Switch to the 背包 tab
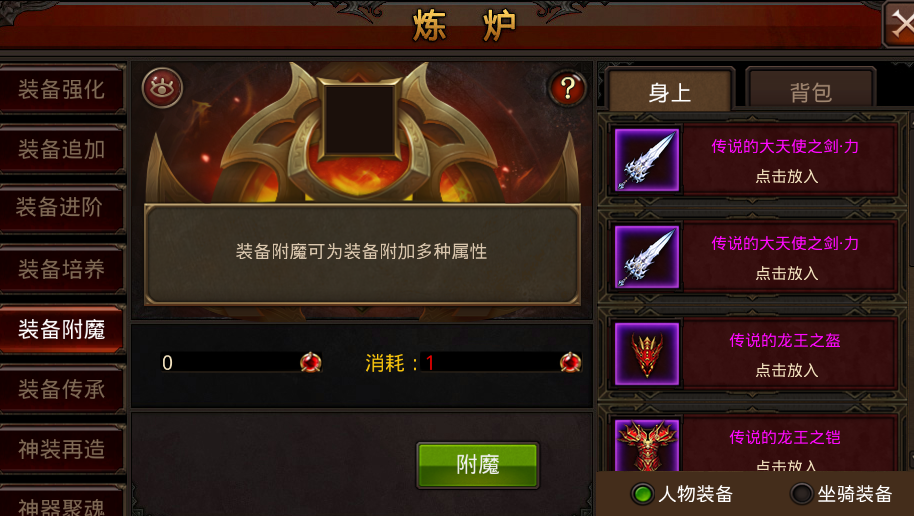 coord(811,89)
